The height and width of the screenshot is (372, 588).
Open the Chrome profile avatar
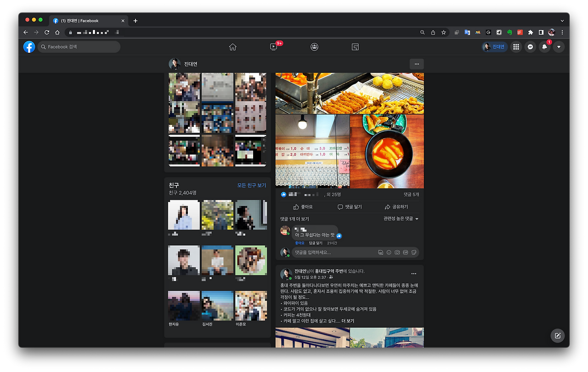(552, 33)
